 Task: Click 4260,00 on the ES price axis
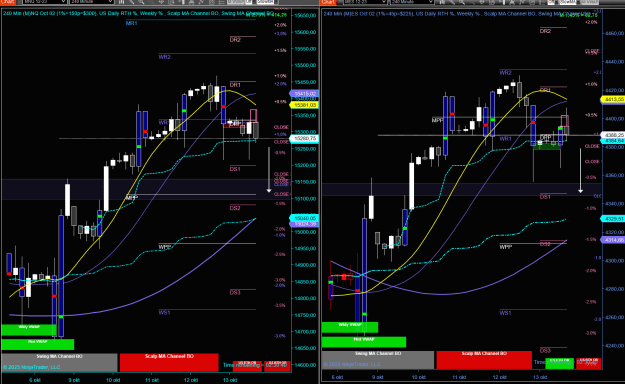coord(614,317)
